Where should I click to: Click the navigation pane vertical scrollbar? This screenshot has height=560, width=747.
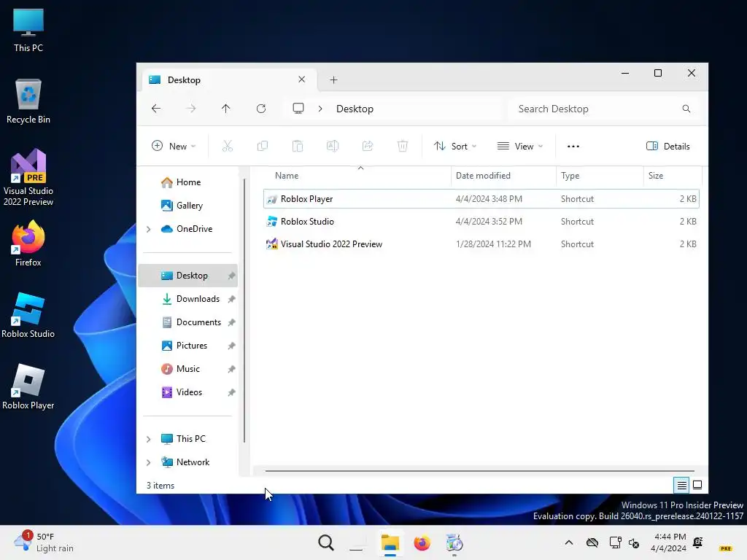tap(244, 311)
